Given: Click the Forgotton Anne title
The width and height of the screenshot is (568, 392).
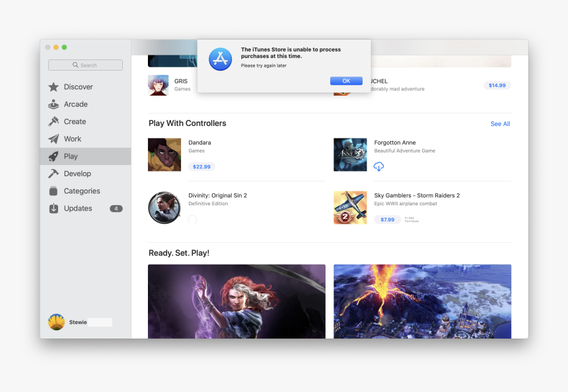Looking at the screenshot, I should (x=395, y=143).
